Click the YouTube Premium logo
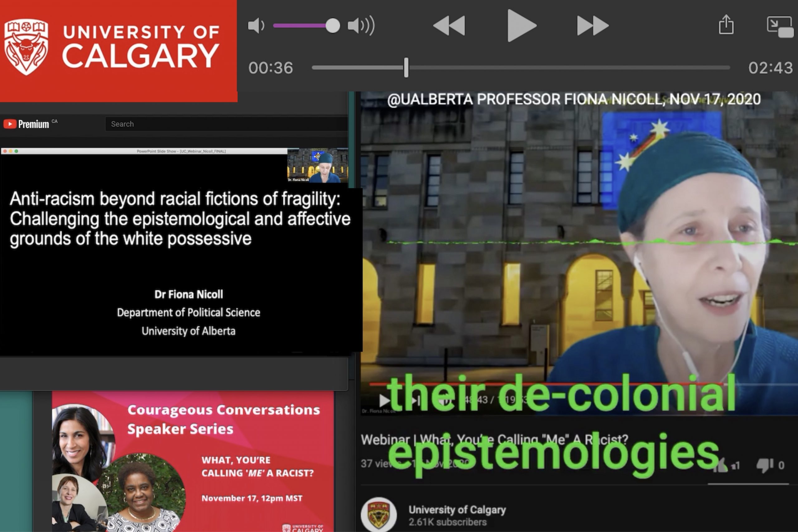 (26, 124)
